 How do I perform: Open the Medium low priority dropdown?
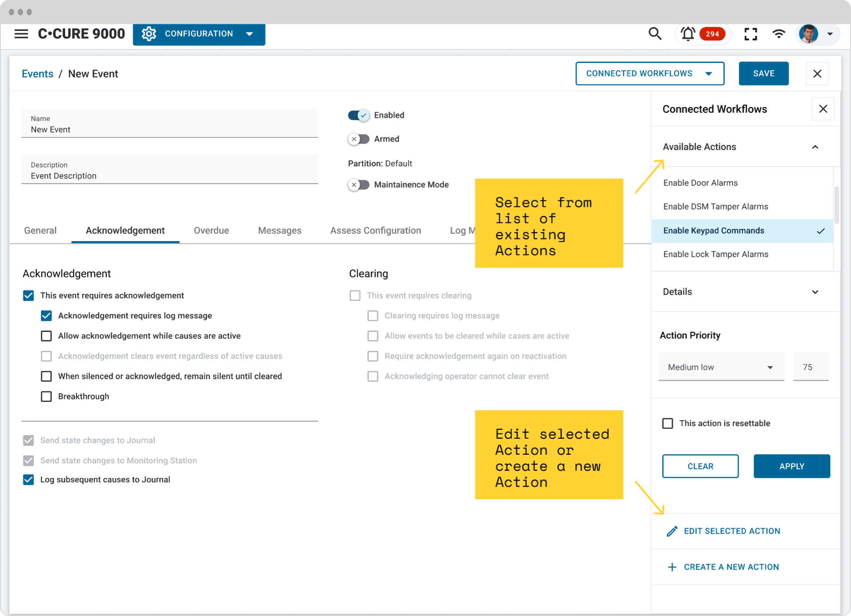point(721,367)
